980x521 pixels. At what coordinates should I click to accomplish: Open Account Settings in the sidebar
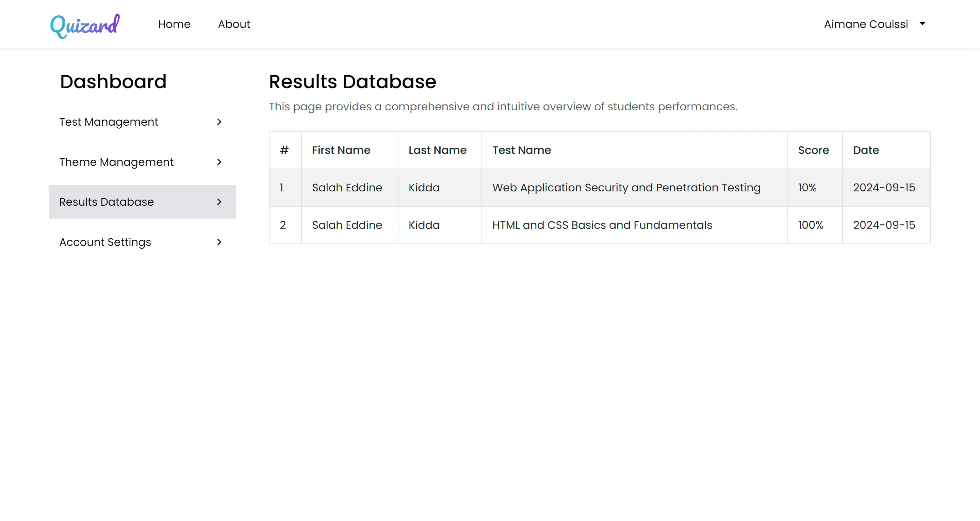142,242
